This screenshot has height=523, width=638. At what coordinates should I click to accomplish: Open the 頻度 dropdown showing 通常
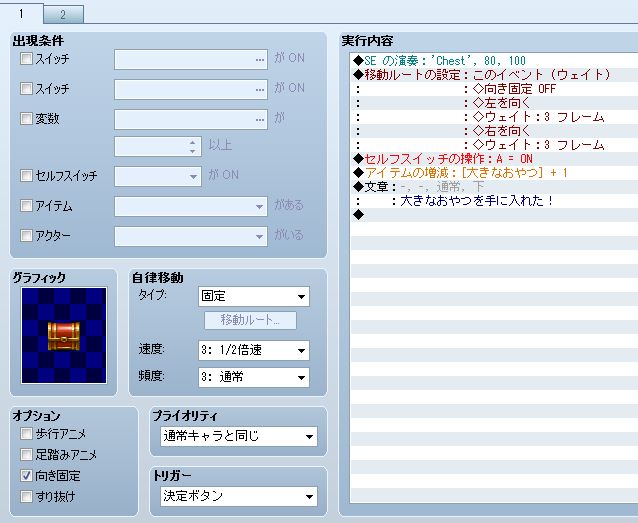point(254,377)
